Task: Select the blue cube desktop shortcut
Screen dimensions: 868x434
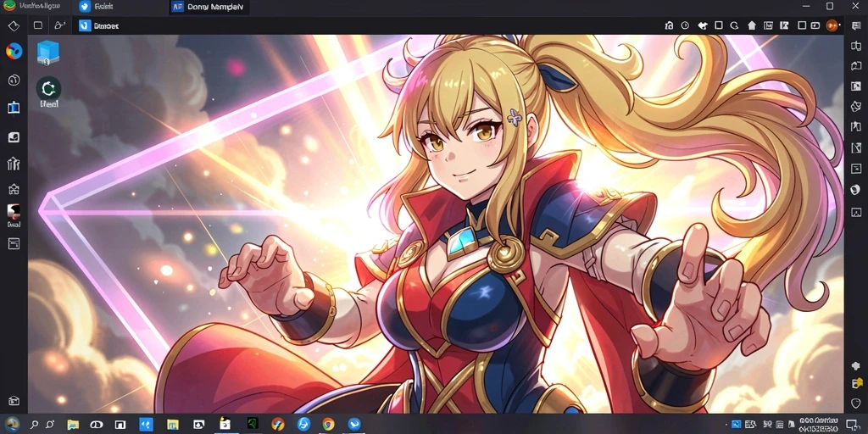Action: point(48,53)
